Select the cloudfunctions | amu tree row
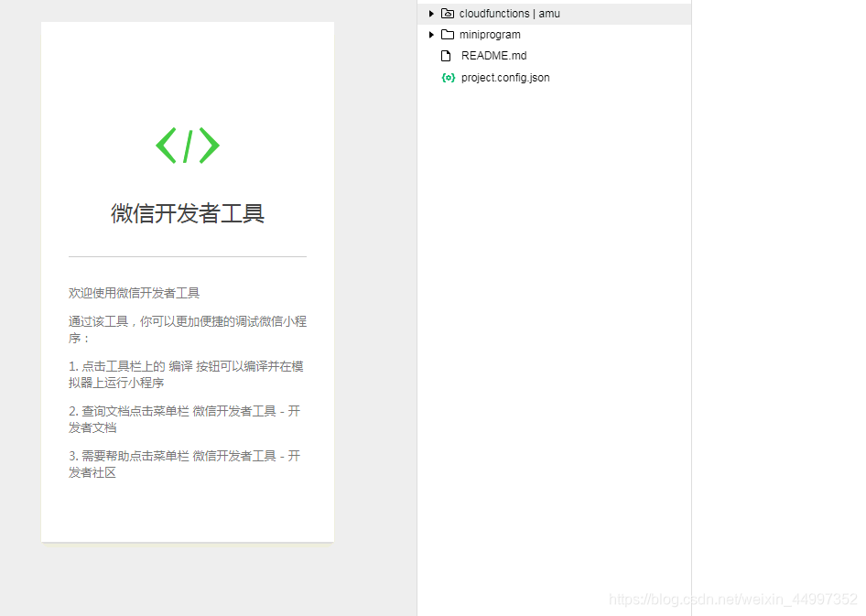 [x=555, y=14]
